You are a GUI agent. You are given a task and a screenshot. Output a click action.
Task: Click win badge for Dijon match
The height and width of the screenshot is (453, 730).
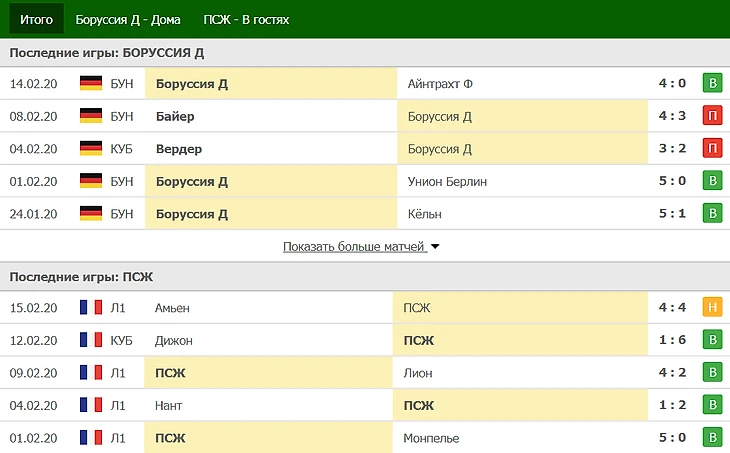point(712,341)
